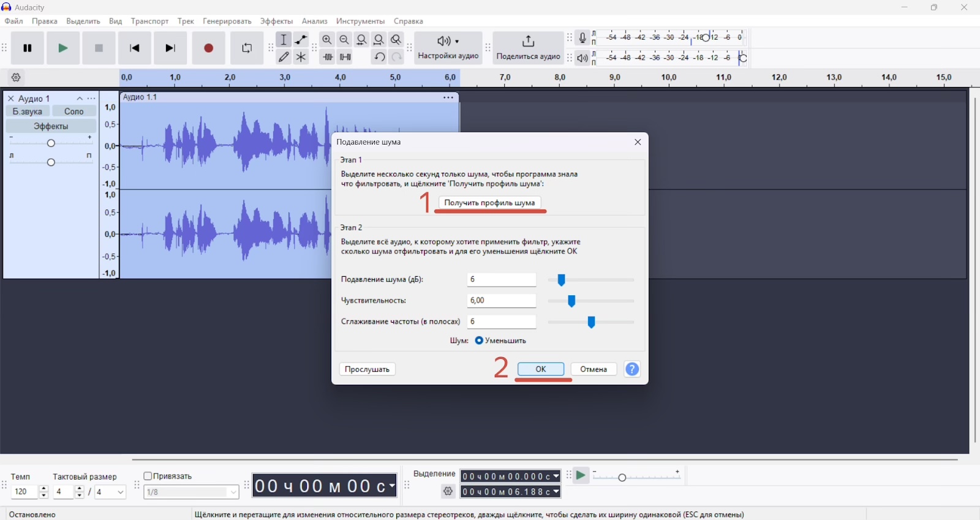Enable the Привязать snap checkbox
980x520 pixels.
pyautogui.click(x=148, y=476)
